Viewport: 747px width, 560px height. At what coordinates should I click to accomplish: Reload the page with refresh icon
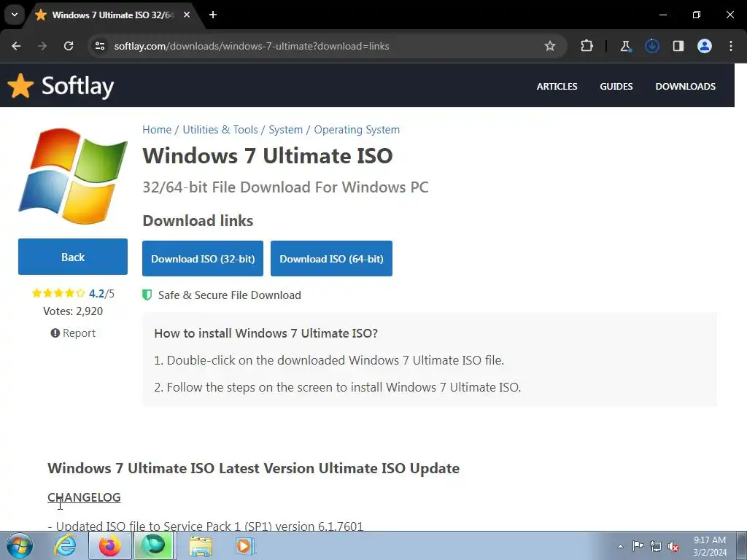pos(69,46)
